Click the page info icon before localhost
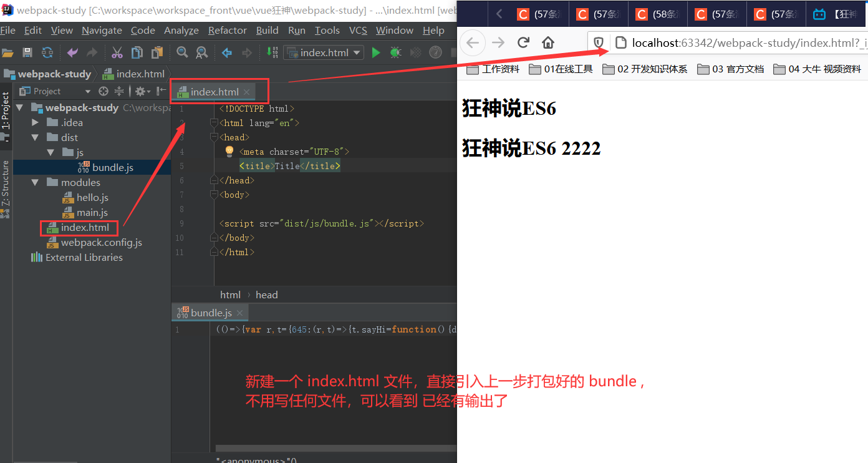Screen dimensions: 868x463 point(620,42)
